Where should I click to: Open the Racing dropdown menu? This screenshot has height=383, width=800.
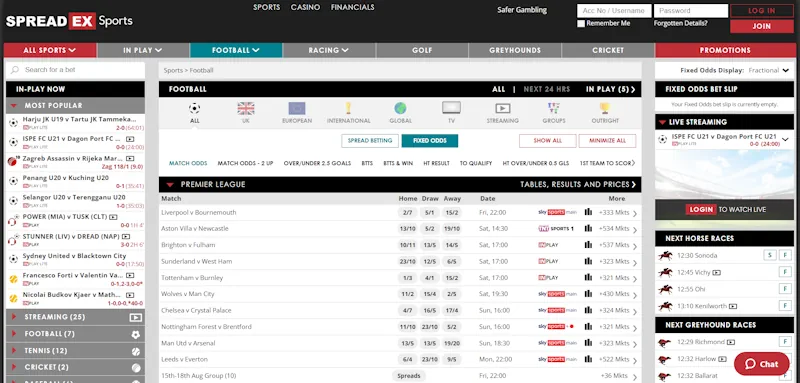pyautogui.click(x=329, y=50)
